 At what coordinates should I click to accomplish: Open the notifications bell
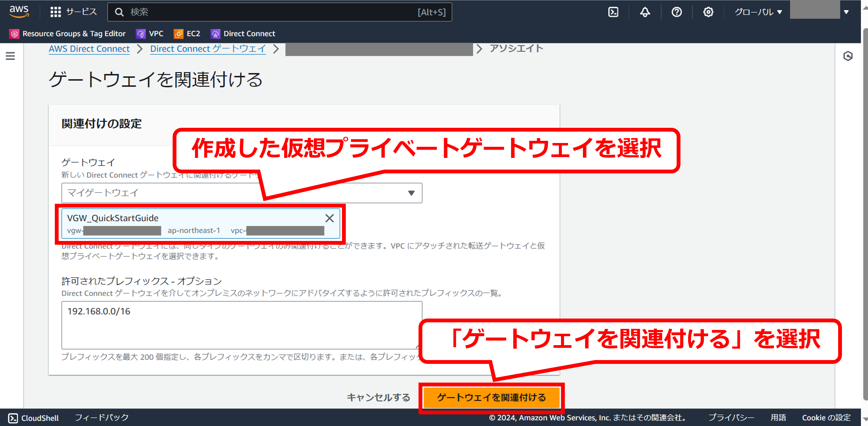(x=645, y=12)
